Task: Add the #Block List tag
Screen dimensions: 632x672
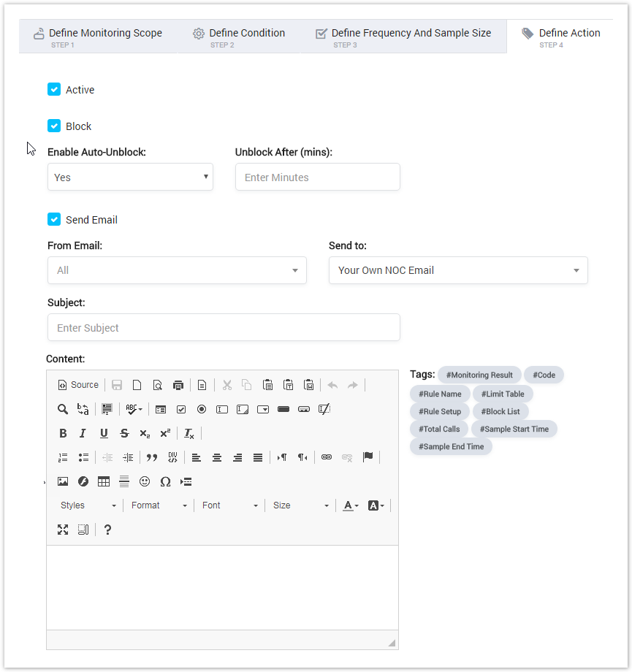Action: pyautogui.click(x=500, y=411)
